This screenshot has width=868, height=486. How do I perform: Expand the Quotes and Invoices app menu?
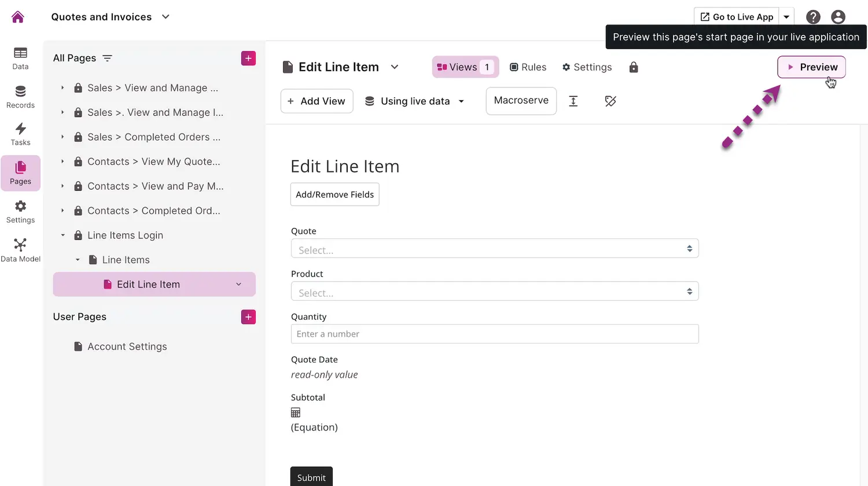165,17
